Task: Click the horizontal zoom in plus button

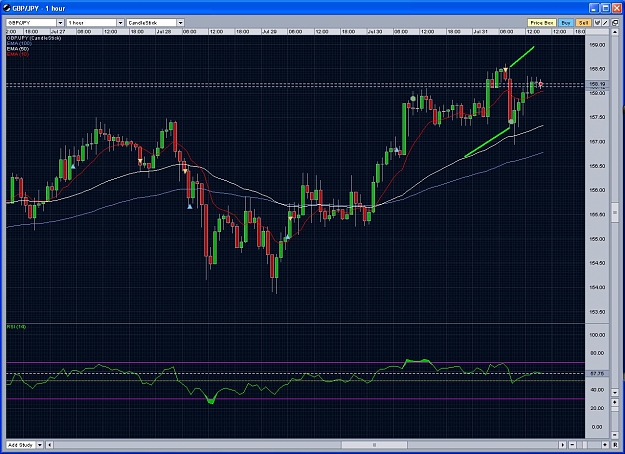Action: click(x=605, y=445)
